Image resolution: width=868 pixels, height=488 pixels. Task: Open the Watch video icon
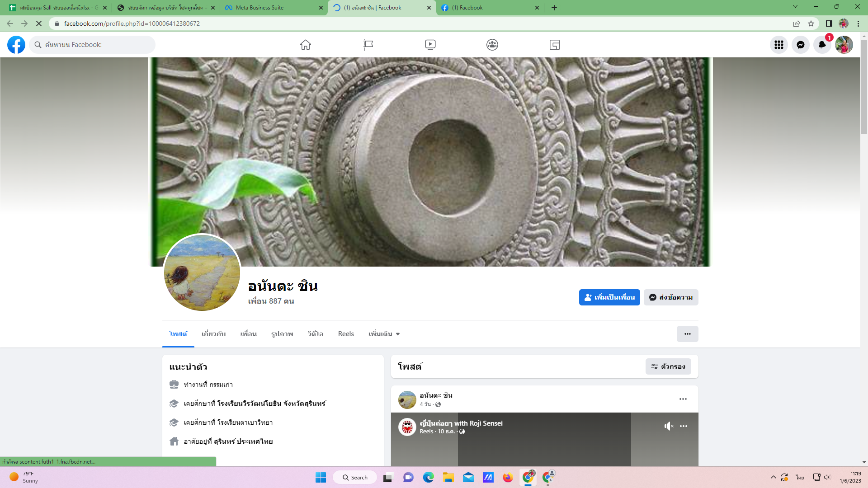(x=430, y=45)
